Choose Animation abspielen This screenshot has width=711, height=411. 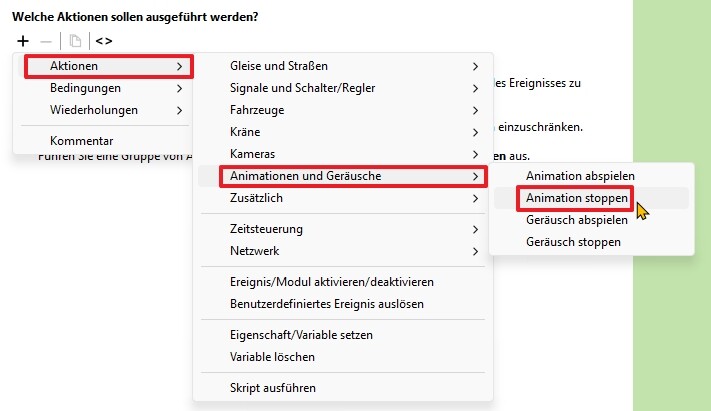coord(580,176)
